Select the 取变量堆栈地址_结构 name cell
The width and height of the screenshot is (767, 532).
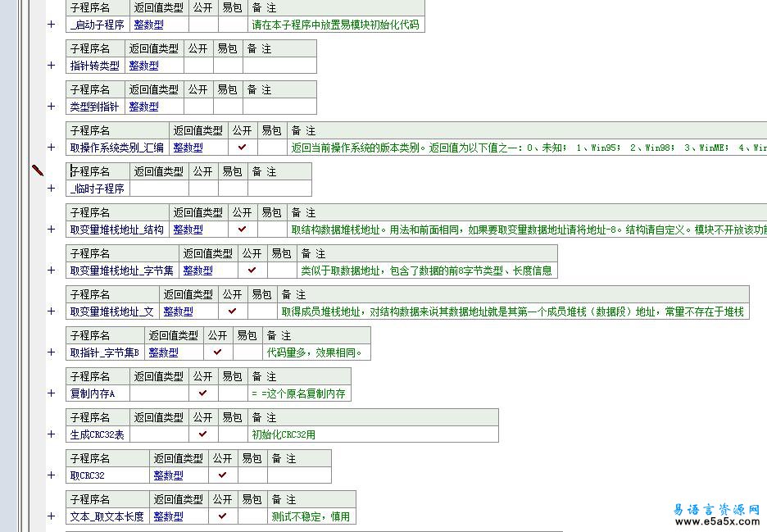[117, 229]
